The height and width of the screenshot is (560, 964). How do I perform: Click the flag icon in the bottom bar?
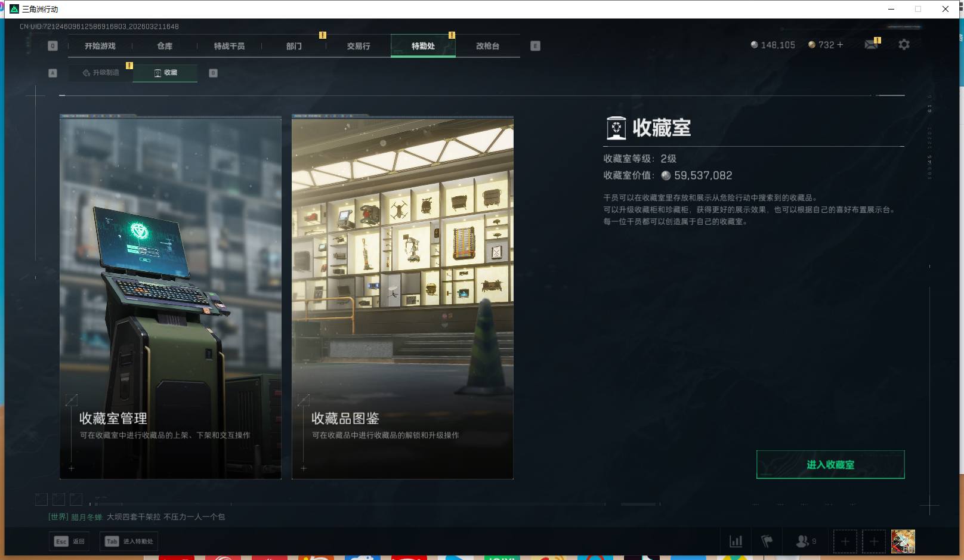pos(767,541)
